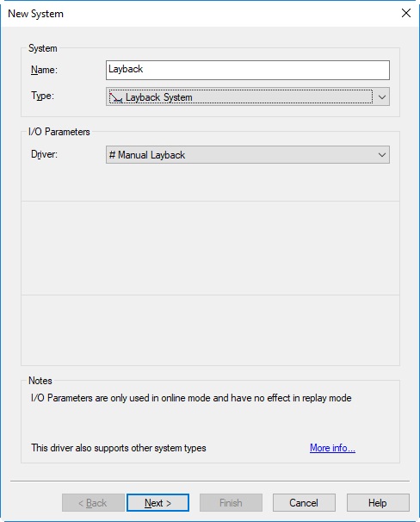Click the Cancel button
The height and width of the screenshot is (522, 420).
click(x=304, y=503)
